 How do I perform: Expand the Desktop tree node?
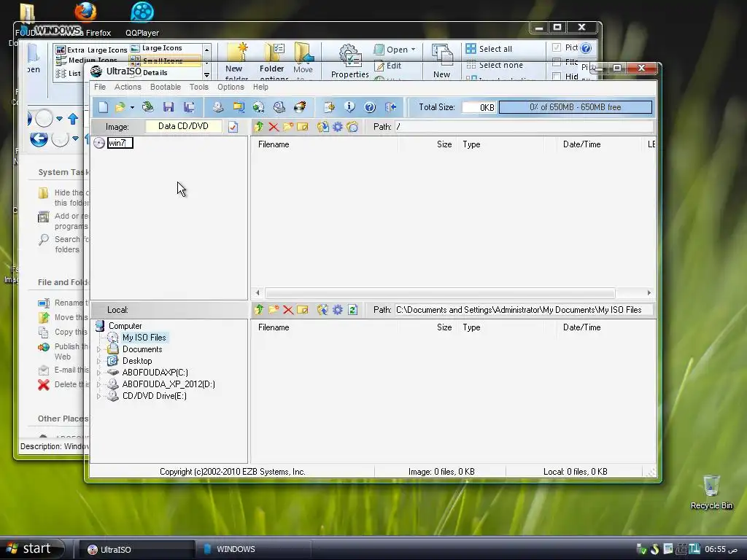tap(99, 362)
